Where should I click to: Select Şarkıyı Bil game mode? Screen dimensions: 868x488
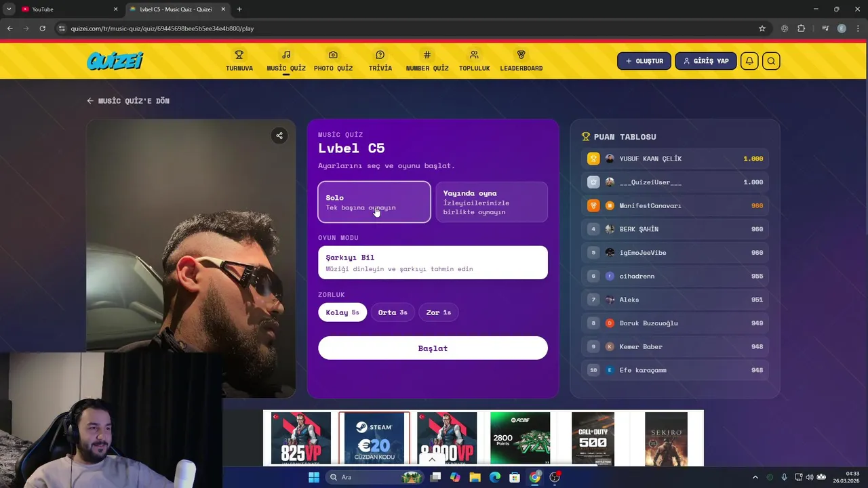tap(433, 262)
